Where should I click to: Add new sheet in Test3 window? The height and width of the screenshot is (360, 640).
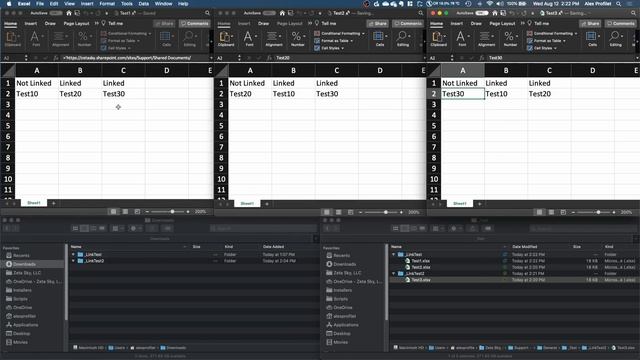(480, 204)
